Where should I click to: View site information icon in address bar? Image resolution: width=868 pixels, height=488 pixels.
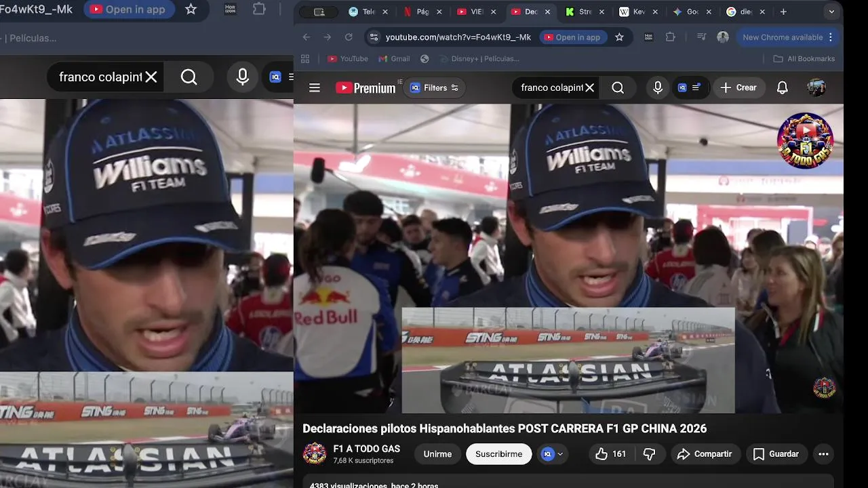pyautogui.click(x=373, y=37)
